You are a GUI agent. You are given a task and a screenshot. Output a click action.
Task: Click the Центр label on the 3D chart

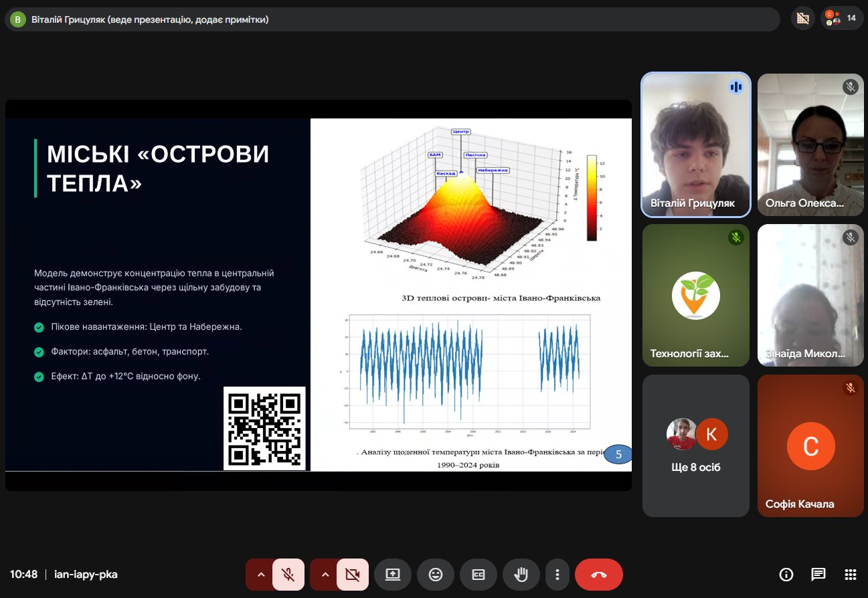coord(461,132)
